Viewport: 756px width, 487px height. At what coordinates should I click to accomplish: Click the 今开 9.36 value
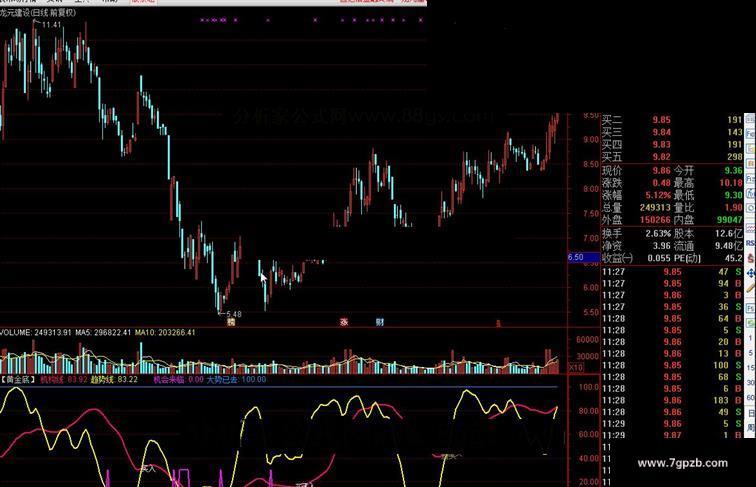pyautogui.click(x=733, y=170)
